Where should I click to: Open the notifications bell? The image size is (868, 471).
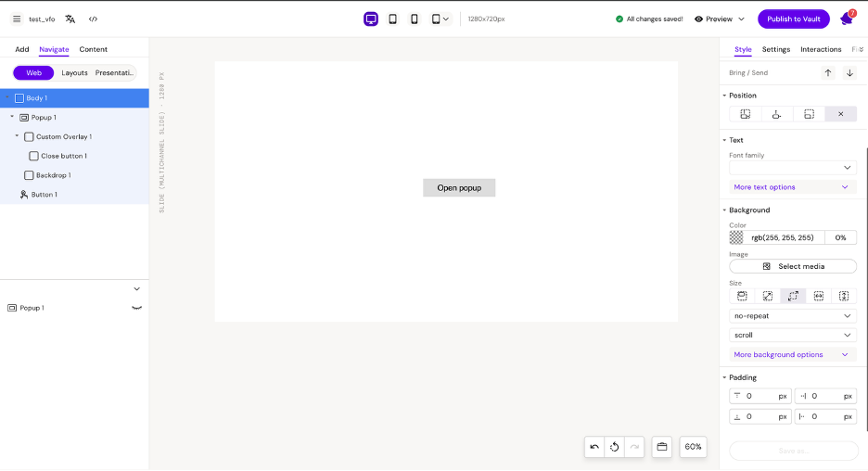847,19
